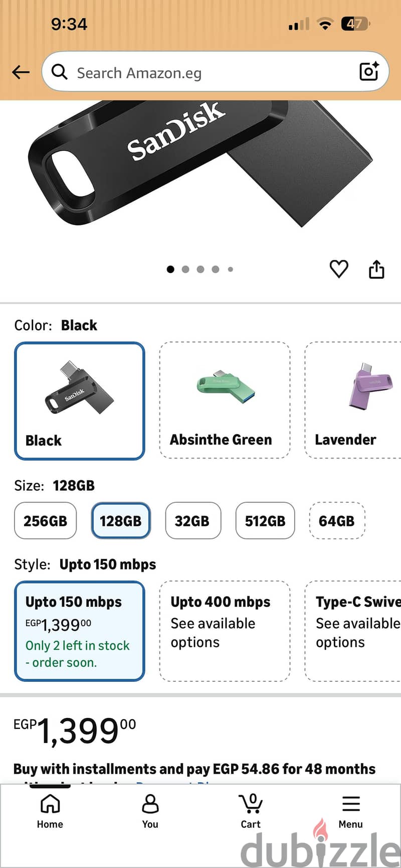Go to Home tab

click(x=50, y=811)
